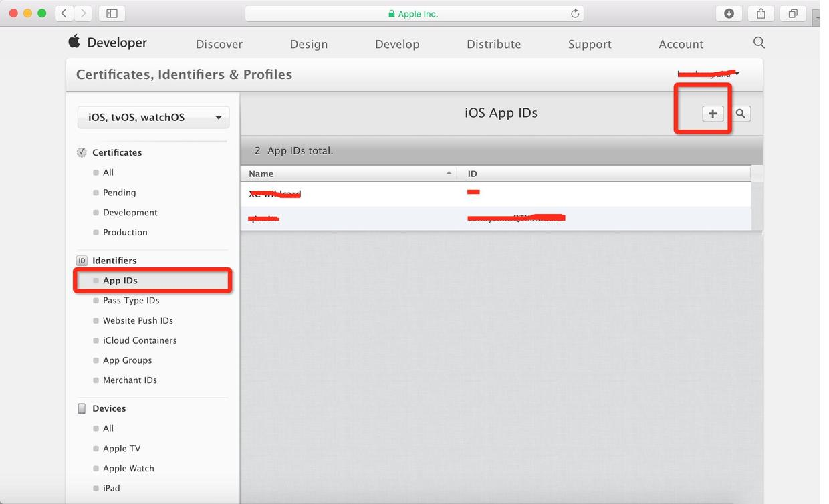Select the first App ID table row
Image resolution: width=829 pixels, height=504 pixels.
click(495, 194)
